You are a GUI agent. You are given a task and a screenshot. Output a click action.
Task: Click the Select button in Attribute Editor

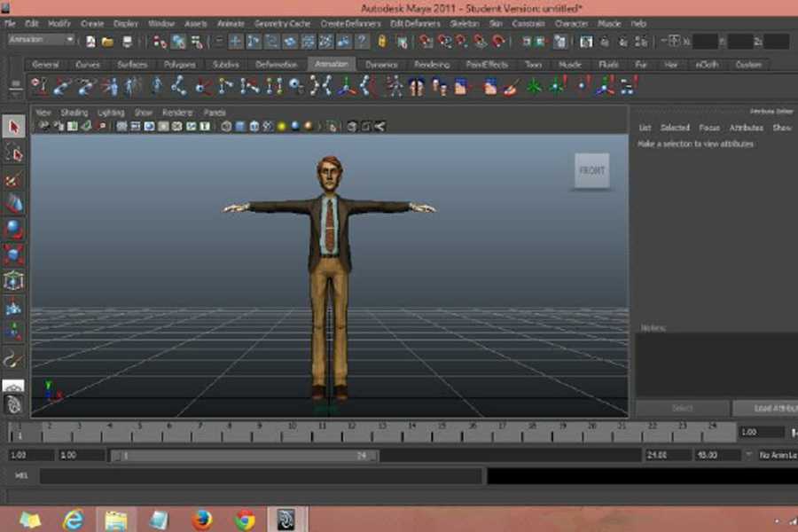682,409
